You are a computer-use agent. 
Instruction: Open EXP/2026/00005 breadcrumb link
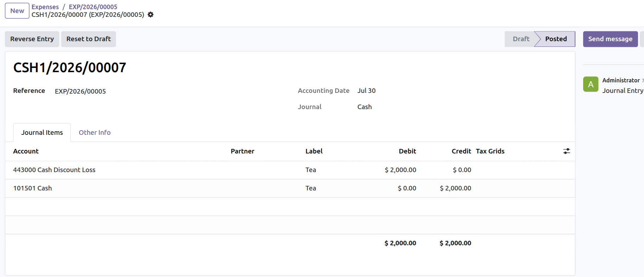point(93,7)
